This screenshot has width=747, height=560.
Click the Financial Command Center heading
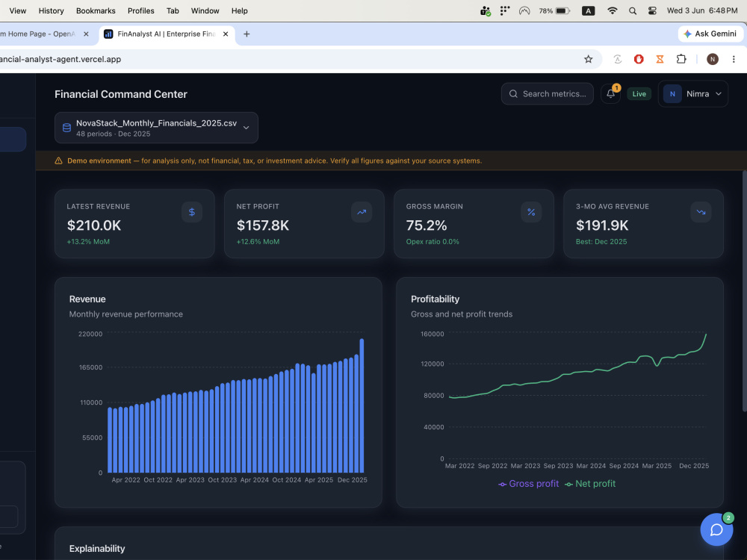[121, 94]
